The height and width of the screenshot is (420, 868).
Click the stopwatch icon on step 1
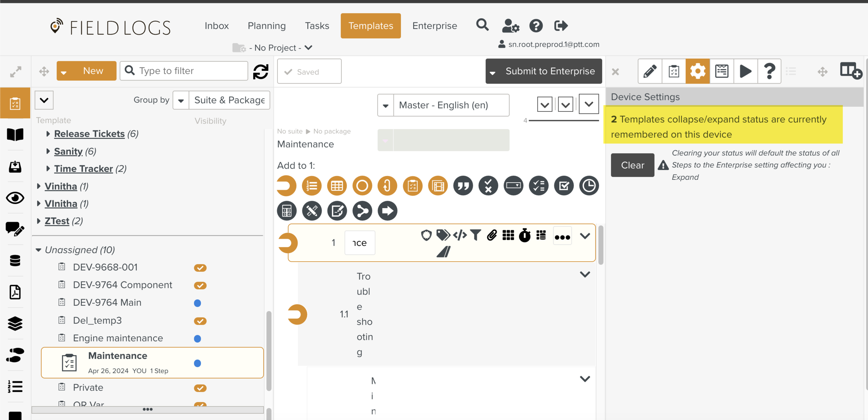[x=525, y=235]
